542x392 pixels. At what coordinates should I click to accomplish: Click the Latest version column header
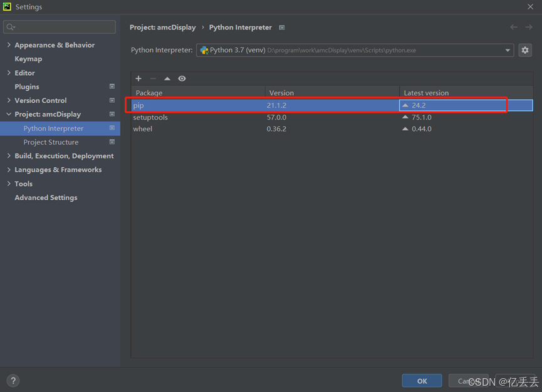tap(466, 93)
